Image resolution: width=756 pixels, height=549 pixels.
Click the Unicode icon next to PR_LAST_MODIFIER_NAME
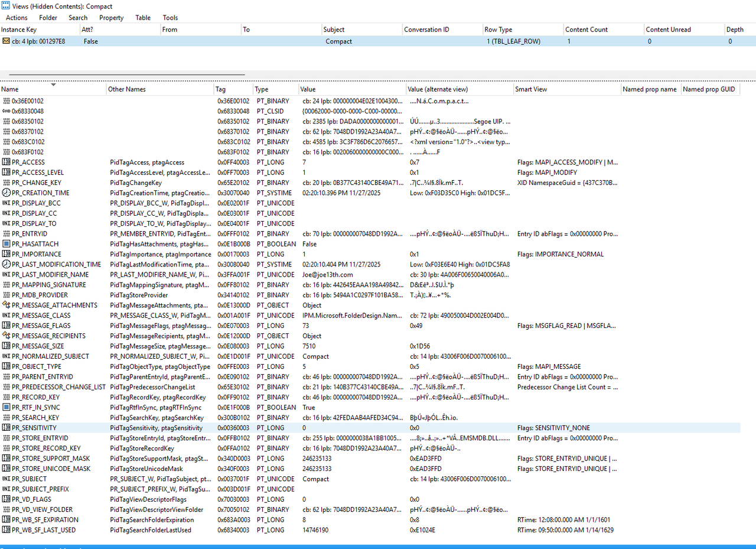(x=6, y=274)
